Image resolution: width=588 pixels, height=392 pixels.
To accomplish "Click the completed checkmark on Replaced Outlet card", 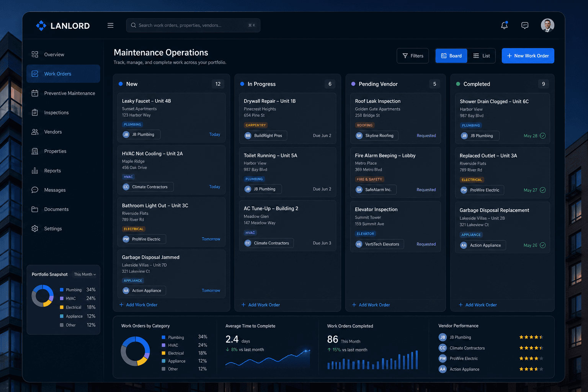I will 543,190.
